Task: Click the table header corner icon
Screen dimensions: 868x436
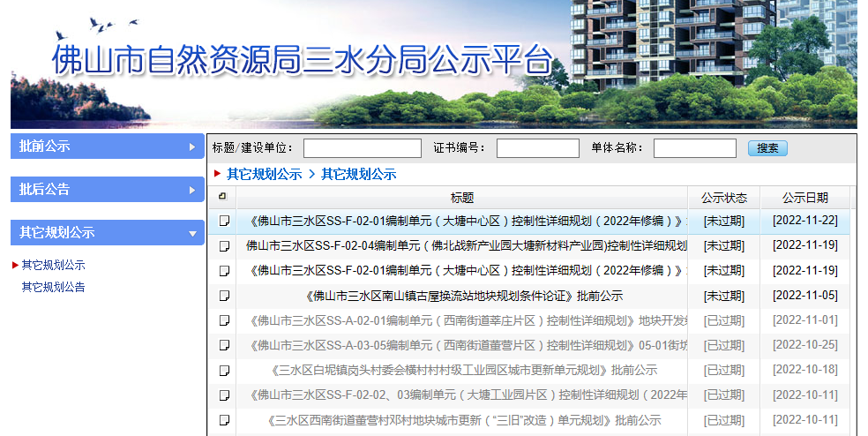Action: (x=222, y=197)
